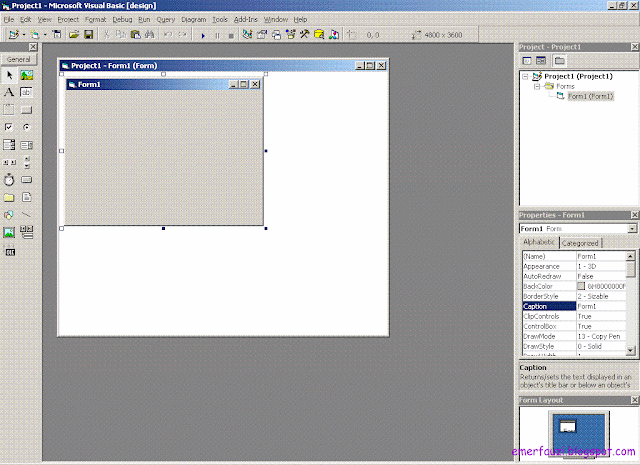The width and height of the screenshot is (640, 465).
Task: Open the Data View Window toolbar icon
Action: coord(319,35)
